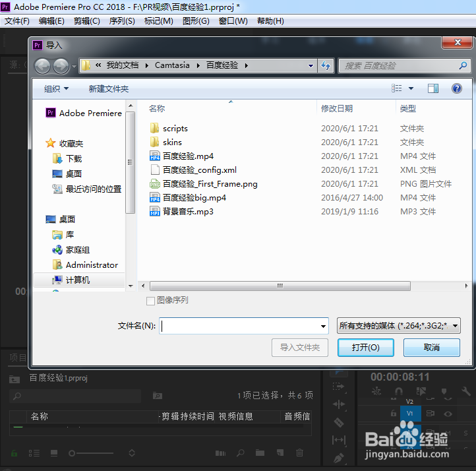Open the 所有支持的媒体 file type dropdown

pos(399,326)
